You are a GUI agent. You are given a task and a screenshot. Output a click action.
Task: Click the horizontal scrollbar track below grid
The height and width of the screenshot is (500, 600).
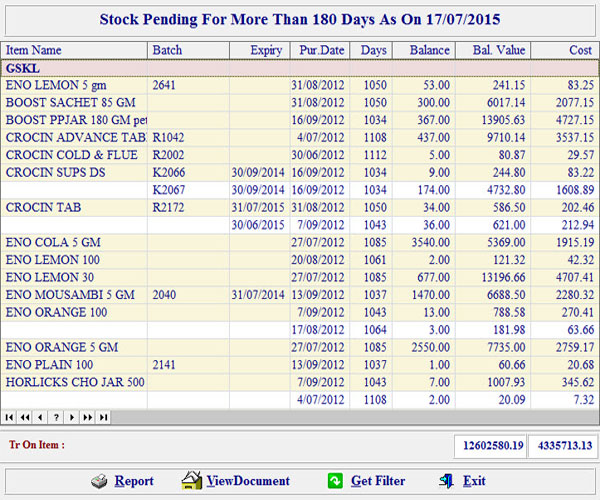(350, 417)
